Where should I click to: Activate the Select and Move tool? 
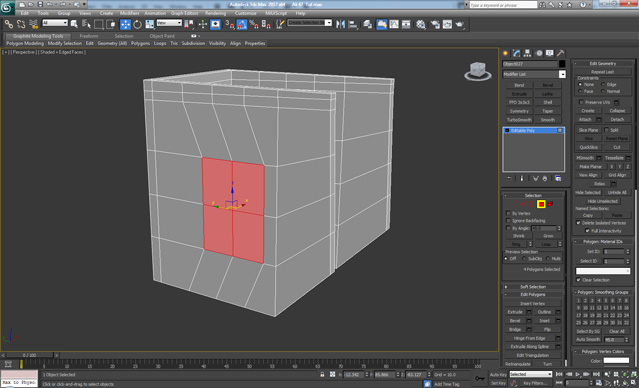(125, 24)
